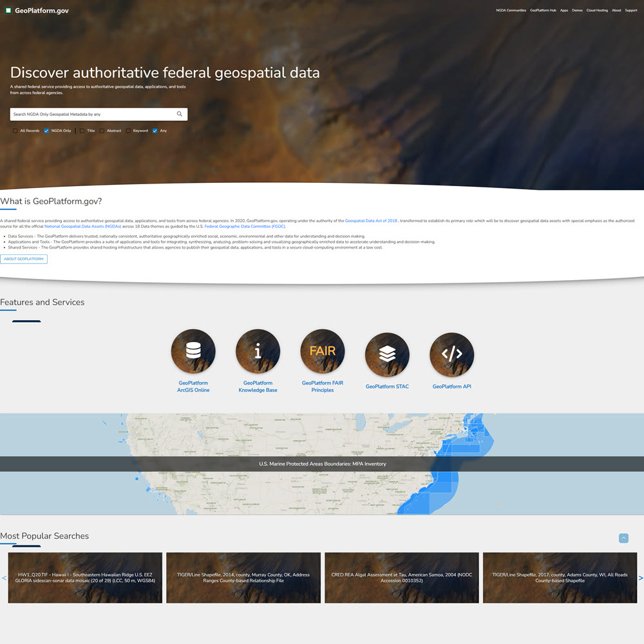The width and height of the screenshot is (644, 644).
Task: Open the Cloud Hosting menu item
Action: (x=597, y=10)
